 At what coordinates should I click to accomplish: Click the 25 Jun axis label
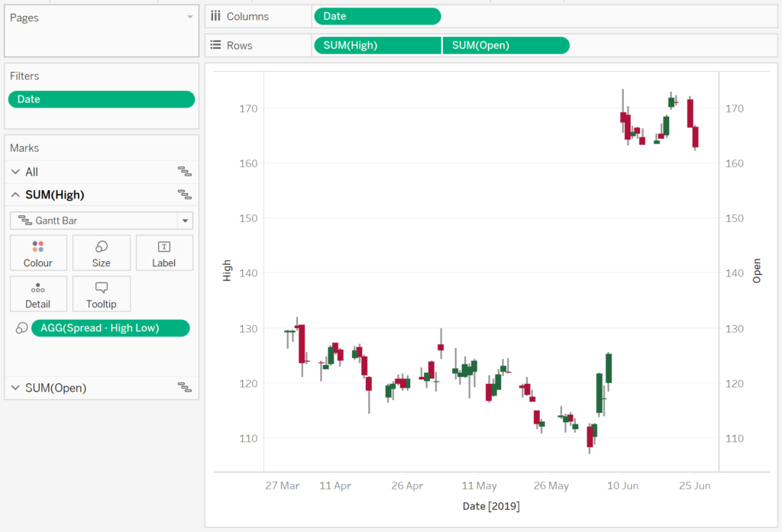[695, 485]
